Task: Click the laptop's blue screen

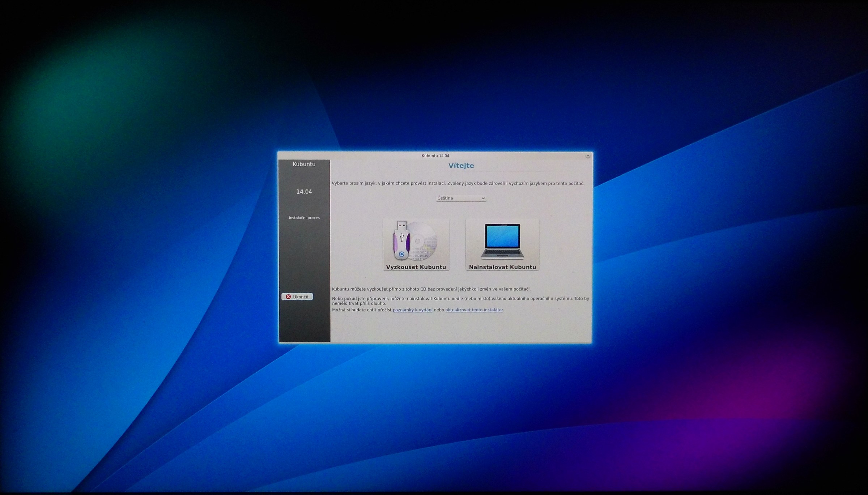Action: click(502, 236)
